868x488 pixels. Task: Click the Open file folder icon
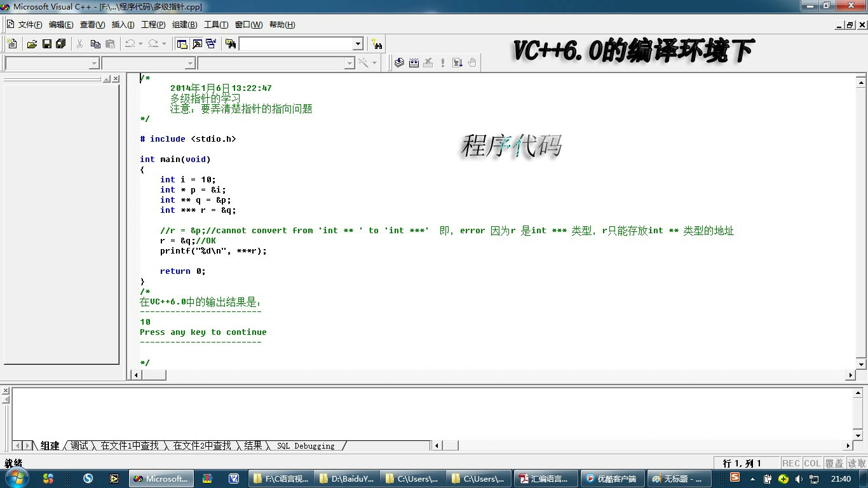pos(32,44)
